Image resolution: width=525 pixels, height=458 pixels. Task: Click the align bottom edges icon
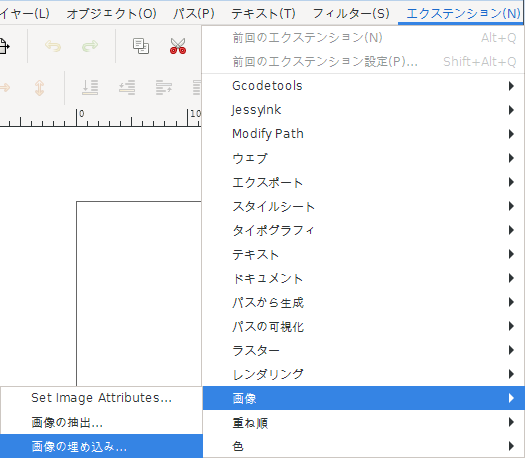coord(90,88)
